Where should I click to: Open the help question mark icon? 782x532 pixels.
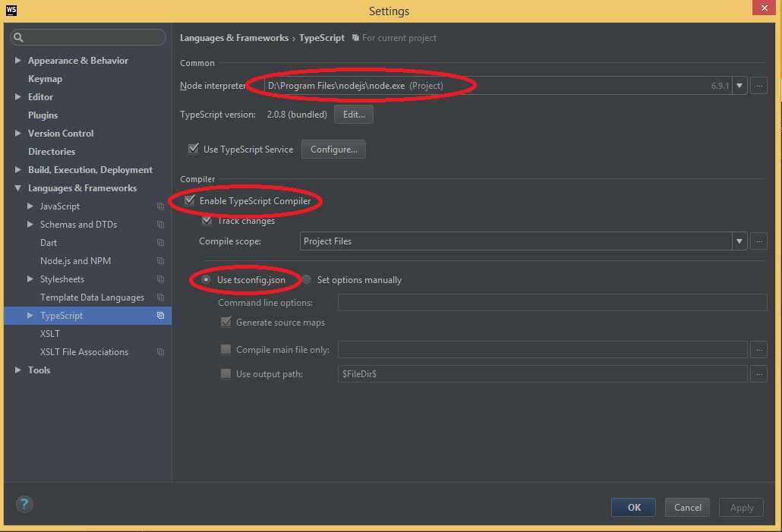24,505
